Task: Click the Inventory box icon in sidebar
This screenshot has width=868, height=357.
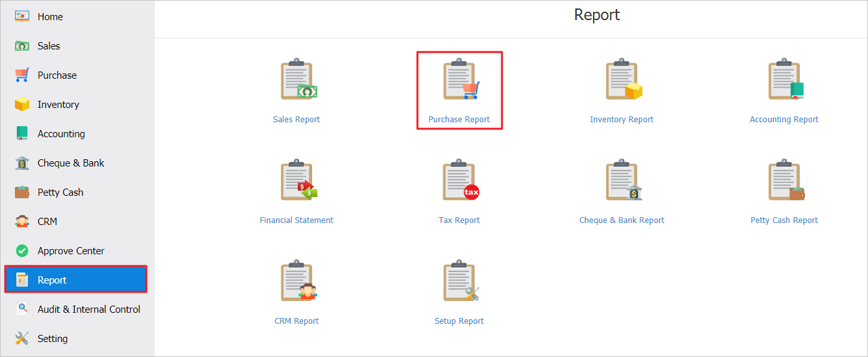Action: 22,104
